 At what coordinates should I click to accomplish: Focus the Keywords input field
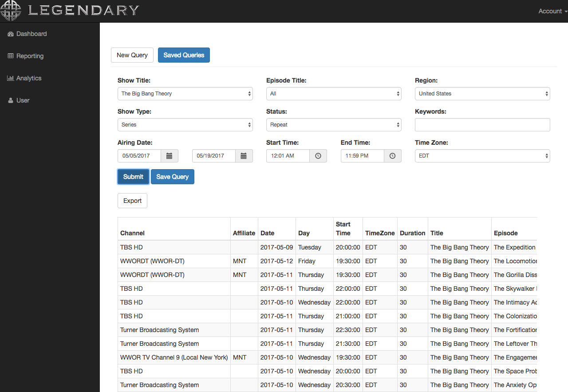pos(482,125)
